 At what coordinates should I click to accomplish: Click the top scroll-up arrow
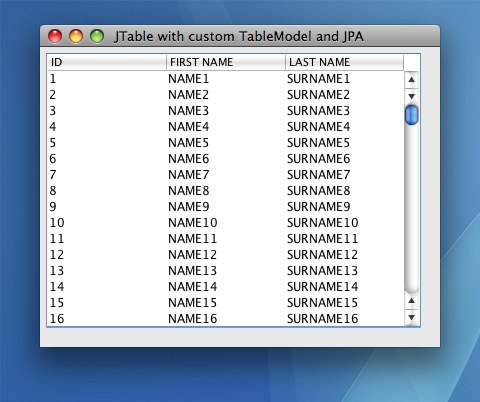[411, 80]
